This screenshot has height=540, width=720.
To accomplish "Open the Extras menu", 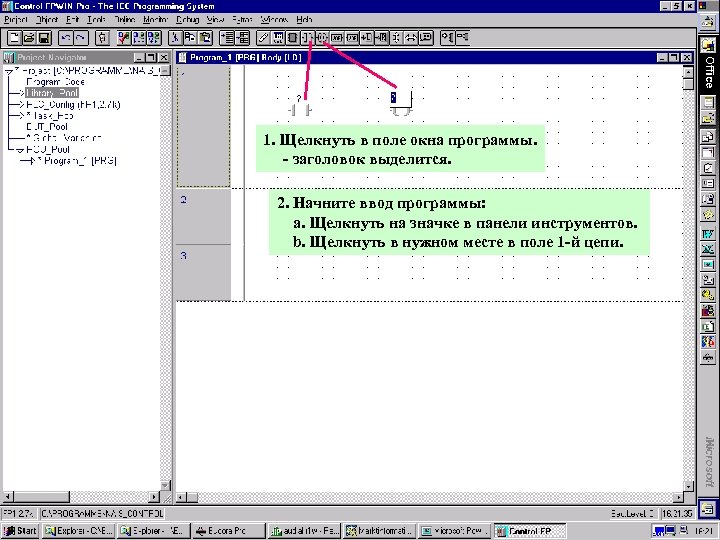I will (x=242, y=20).
